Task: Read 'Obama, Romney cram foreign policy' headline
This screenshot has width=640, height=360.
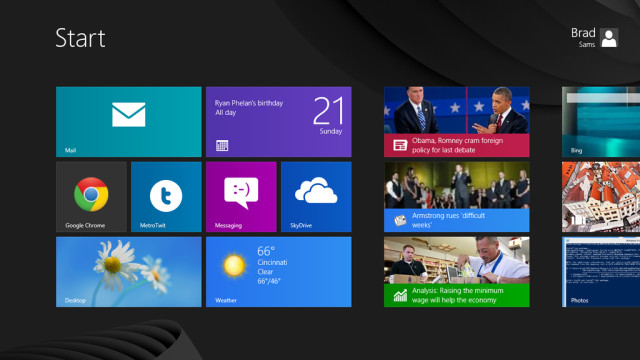Action: click(x=457, y=145)
